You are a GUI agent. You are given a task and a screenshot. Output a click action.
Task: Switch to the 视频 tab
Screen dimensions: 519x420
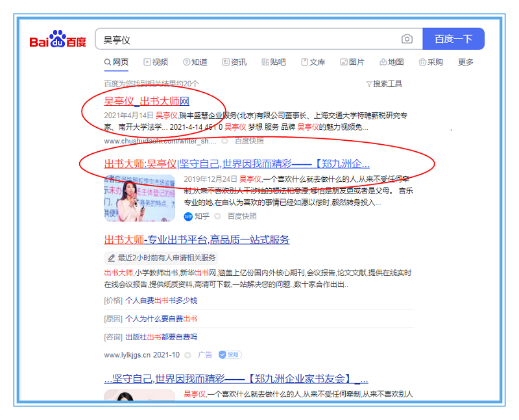[156, 62]
